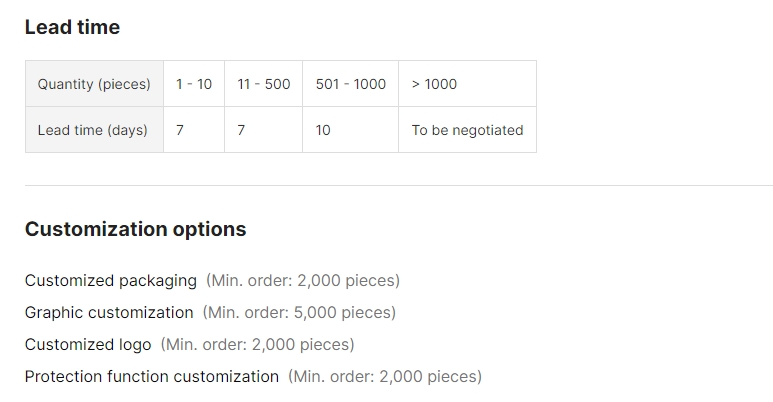The height and width of the screenshot is (402, 773).
Task: Click Protection function minimum order note
Action: [385, 376]
